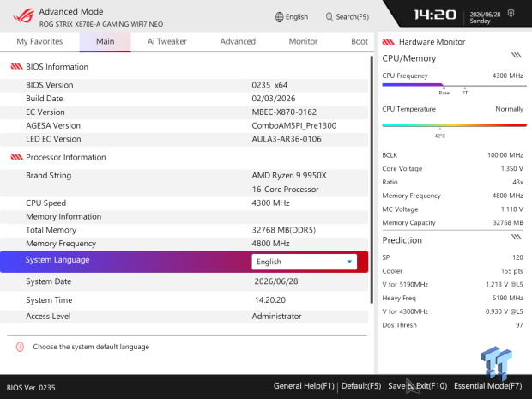Viewport: 532px width, 399px height.
Task: Click Brand String AMD Ryzen 9 9950X
Action: pyautogui.click(x=289, y=175)
